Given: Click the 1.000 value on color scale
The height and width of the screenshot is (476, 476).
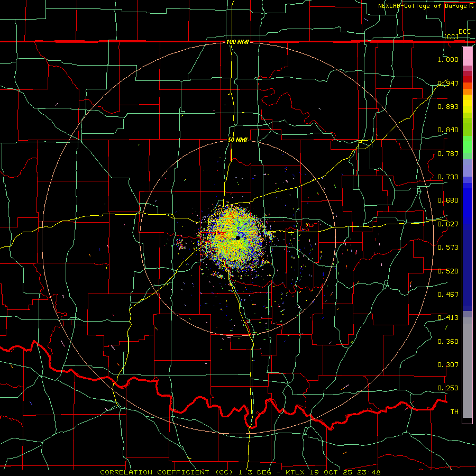Looking at the screenshot, I should [x=448, y=59].
